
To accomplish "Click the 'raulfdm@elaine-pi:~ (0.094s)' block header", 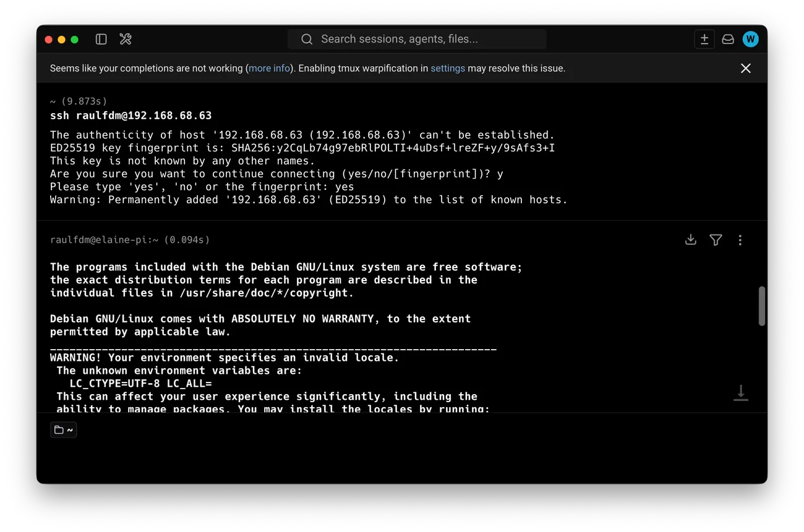I will pyautogui.click(x=130, y=240).
